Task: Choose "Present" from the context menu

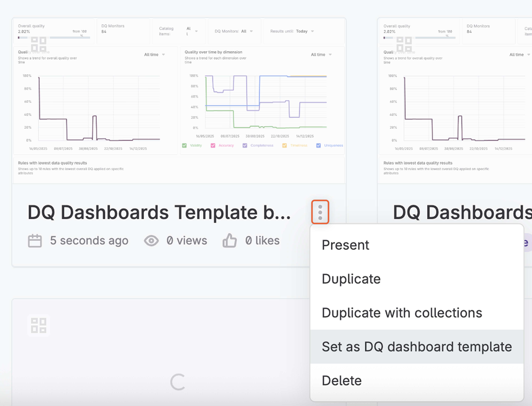Action: pos(345,245)
